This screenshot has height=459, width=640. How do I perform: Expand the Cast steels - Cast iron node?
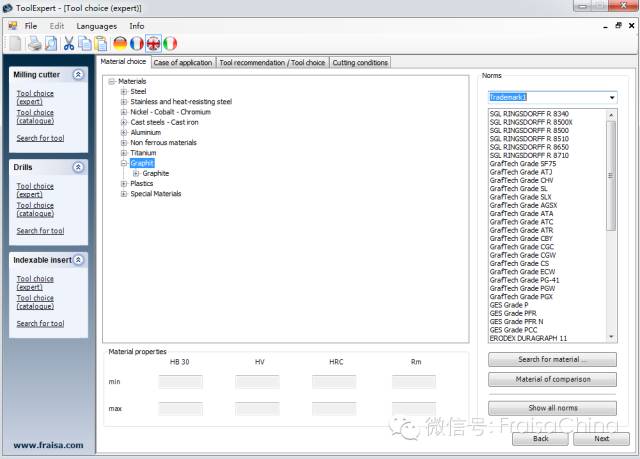coord(124,122)
